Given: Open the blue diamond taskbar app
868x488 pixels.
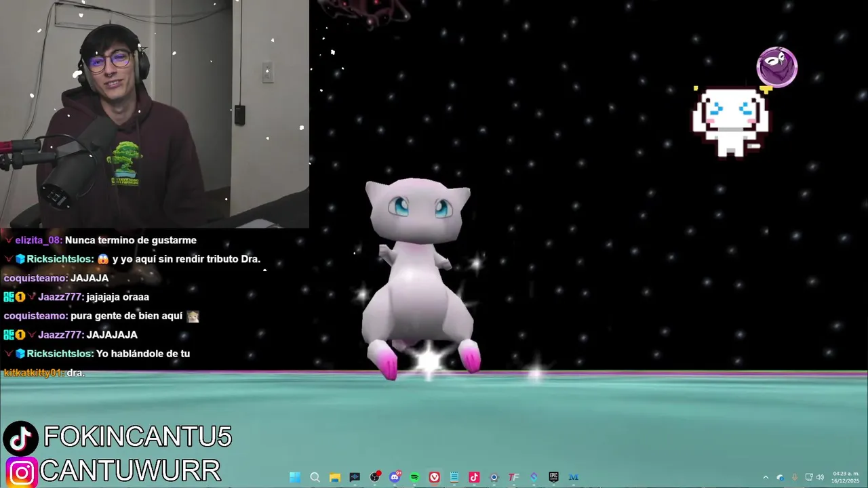Looking at the screenshot, I should [534, 477].
